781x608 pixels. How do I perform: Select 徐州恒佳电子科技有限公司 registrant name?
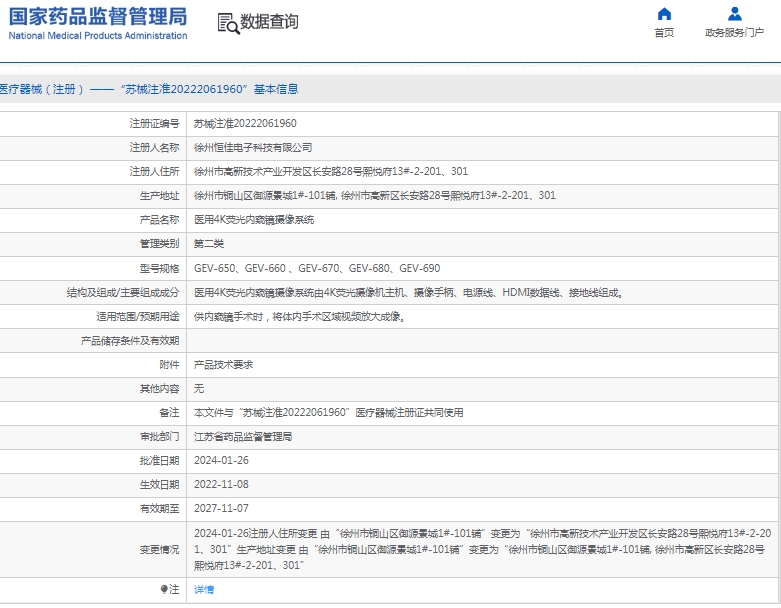pos(253,147)
